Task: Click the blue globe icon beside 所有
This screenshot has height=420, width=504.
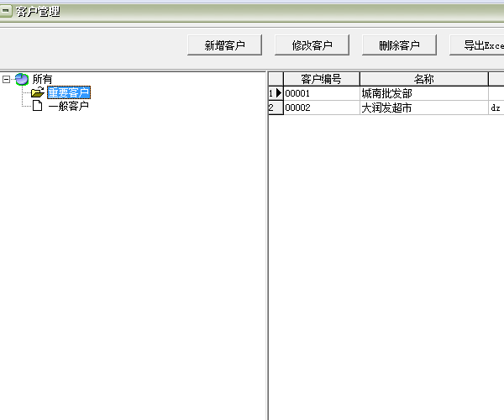Action: pos(22,79)
